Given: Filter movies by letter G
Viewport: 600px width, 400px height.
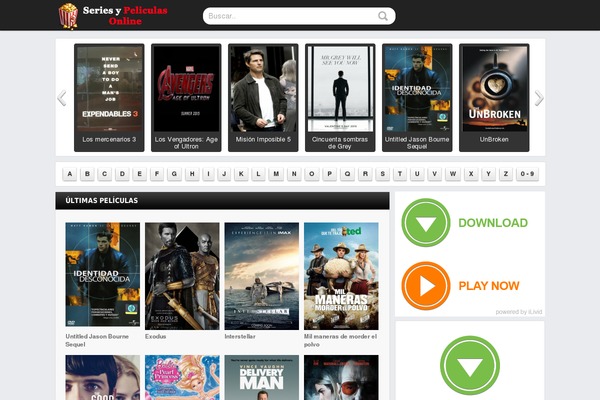Looking at the screenshot, I should tap(174, 174).
